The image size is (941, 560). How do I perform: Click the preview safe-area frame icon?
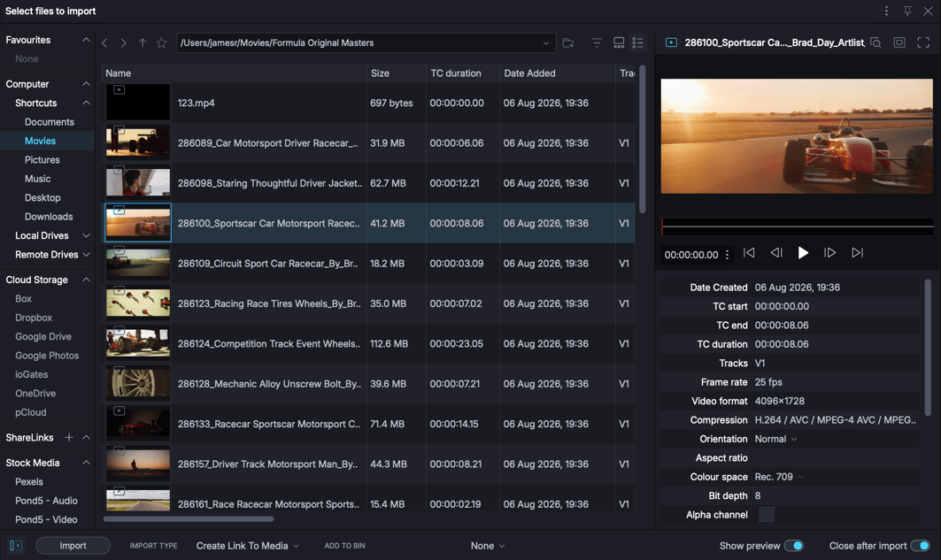899,42
